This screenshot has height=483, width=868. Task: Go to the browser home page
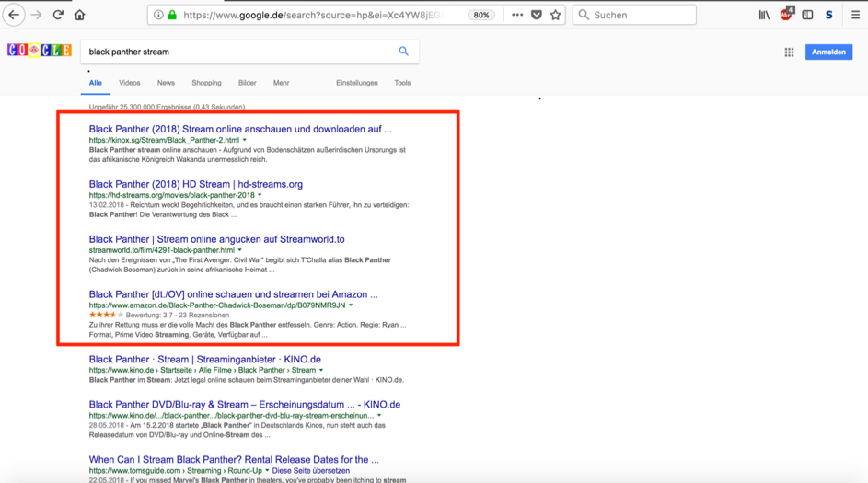[80, 15]
